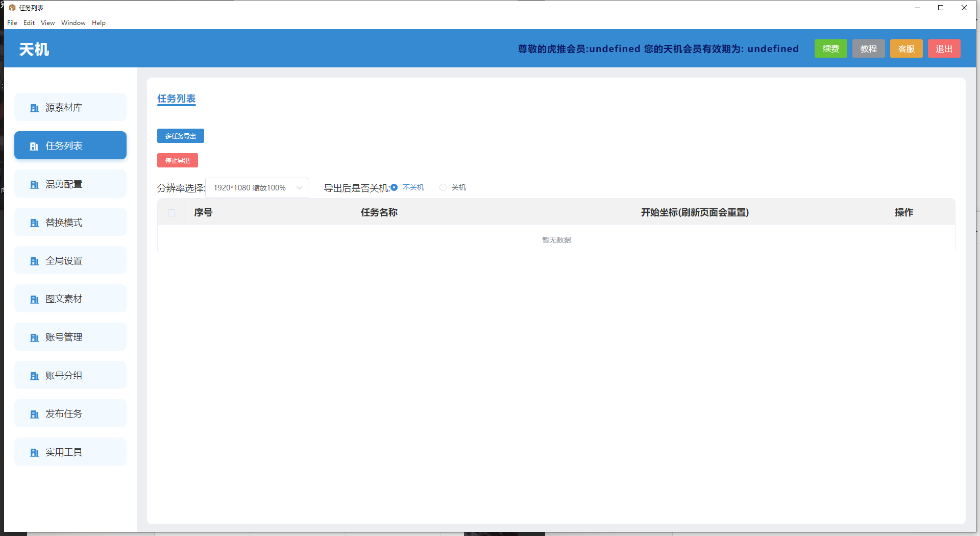This screenshot has height=536, width=980.
Task: Click the 任务列表 sidebar icon
Action: coord(34,146)
